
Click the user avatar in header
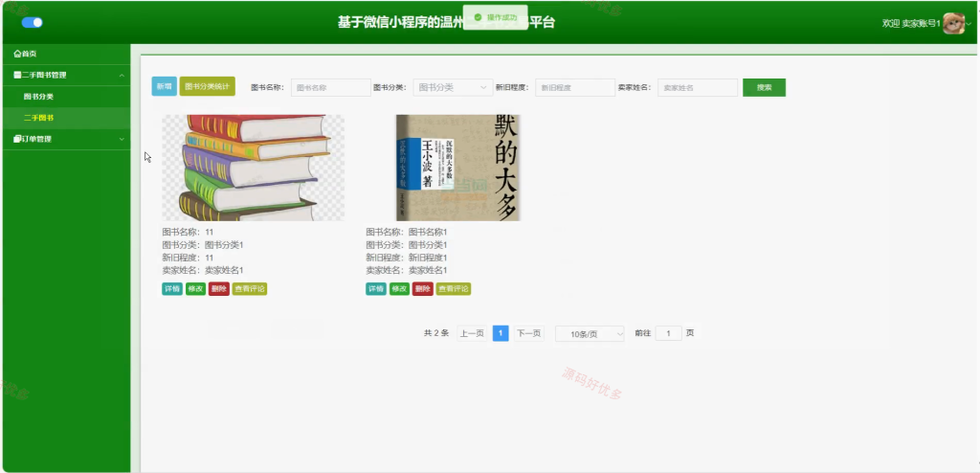[954, 23]
